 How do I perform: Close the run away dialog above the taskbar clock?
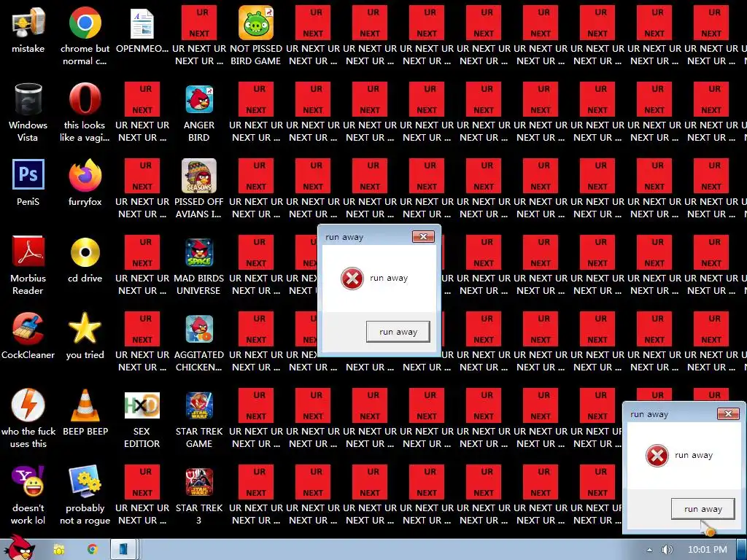(x=729, y=414)
